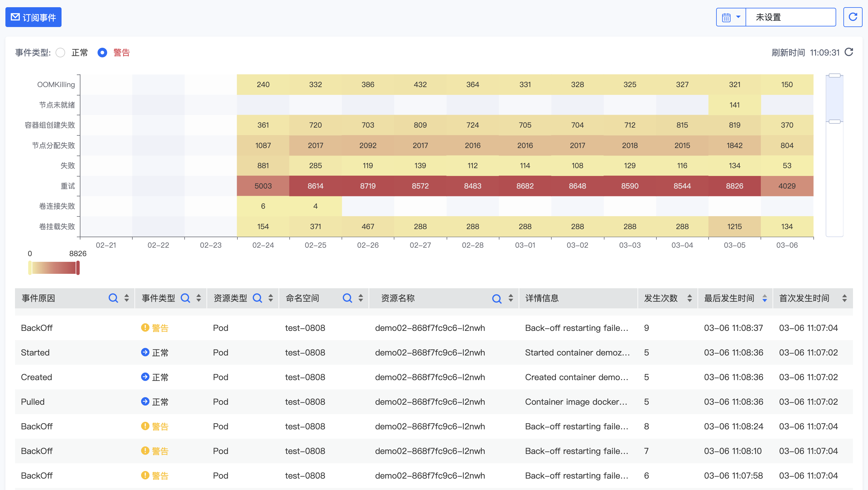Click the top-right refresh icon button
868x490 pixels.
pos(852,17)
